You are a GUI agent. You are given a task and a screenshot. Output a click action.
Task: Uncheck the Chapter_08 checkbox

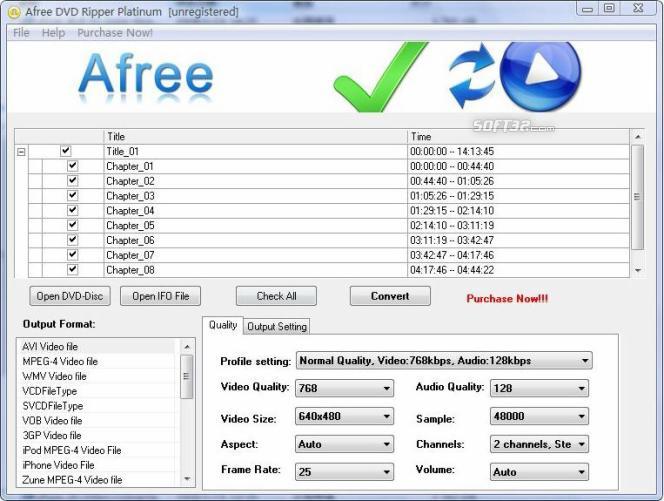tap(72, 269)
